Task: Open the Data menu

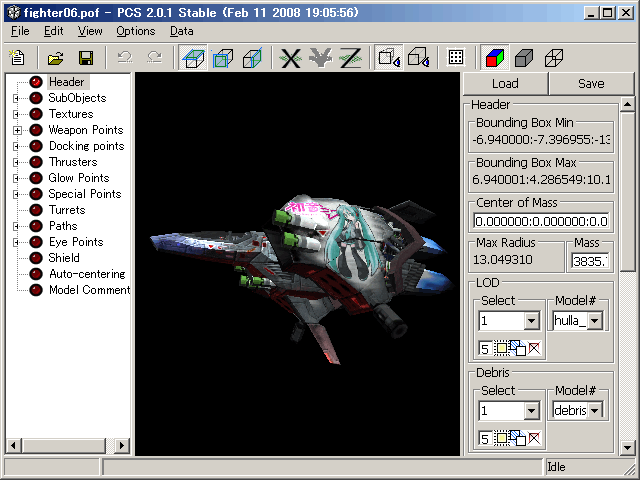Action: tap(182, 31)
